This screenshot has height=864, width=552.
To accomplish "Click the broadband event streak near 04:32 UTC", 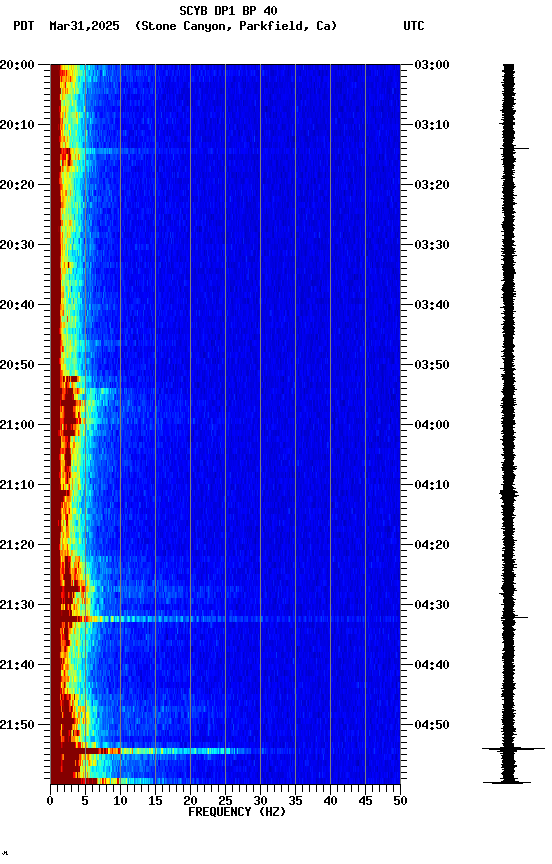I will point(225,619).
